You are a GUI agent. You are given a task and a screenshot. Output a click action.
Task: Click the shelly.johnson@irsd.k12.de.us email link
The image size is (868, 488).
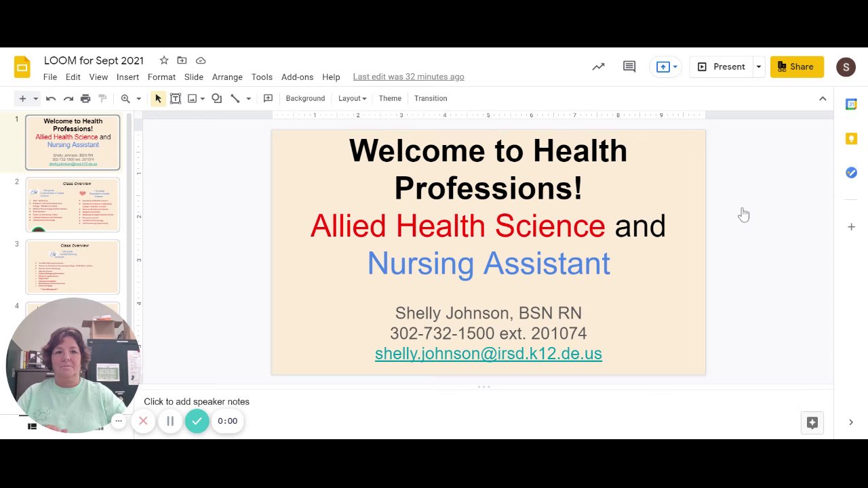coord(488,353)
